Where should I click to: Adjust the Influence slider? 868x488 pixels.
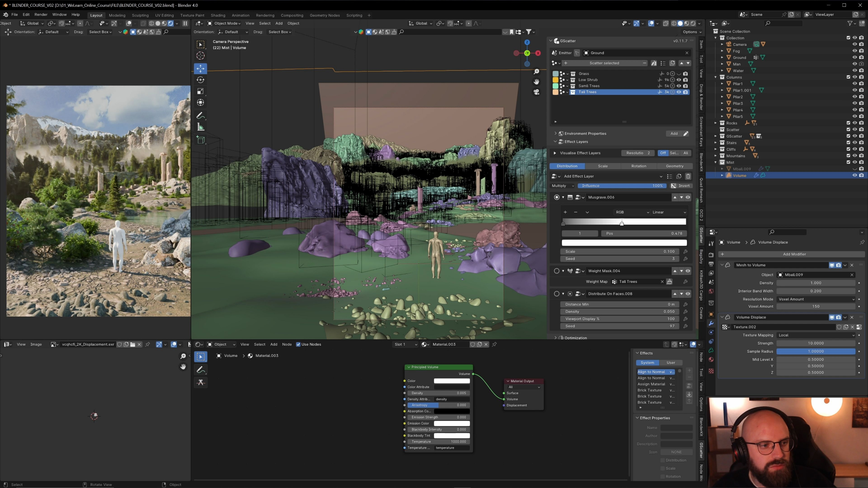(x=622, y=186)
